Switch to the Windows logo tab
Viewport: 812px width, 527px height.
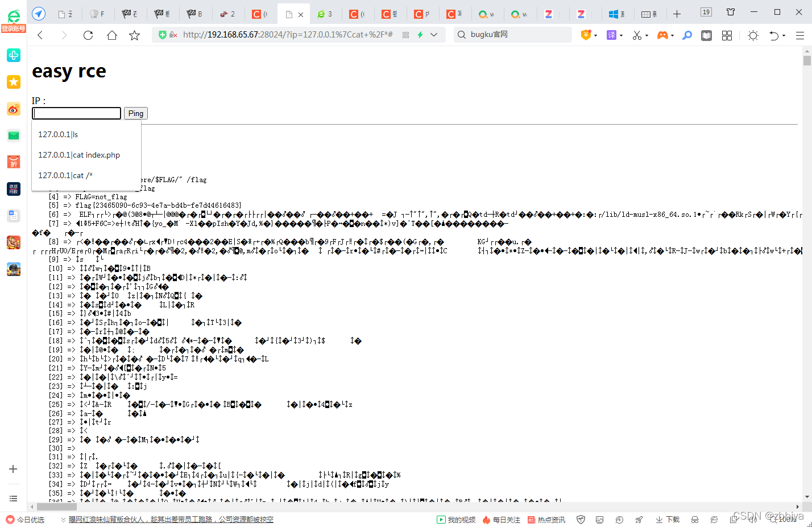coord(616,14)
